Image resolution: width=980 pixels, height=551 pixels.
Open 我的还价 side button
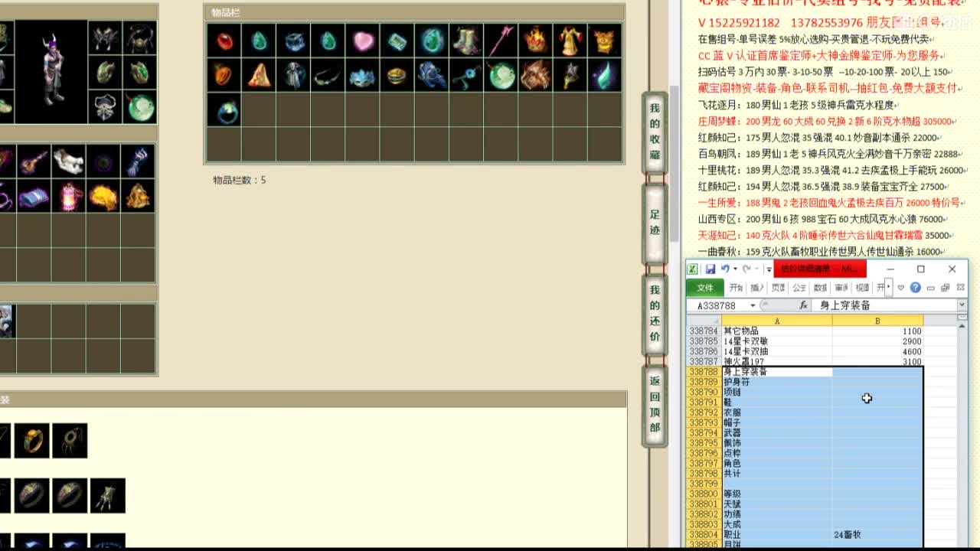point(655,313)
